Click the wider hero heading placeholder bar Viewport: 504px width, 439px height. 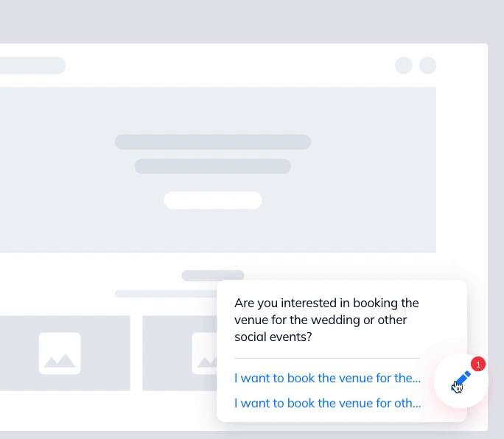tap(213, 141)
